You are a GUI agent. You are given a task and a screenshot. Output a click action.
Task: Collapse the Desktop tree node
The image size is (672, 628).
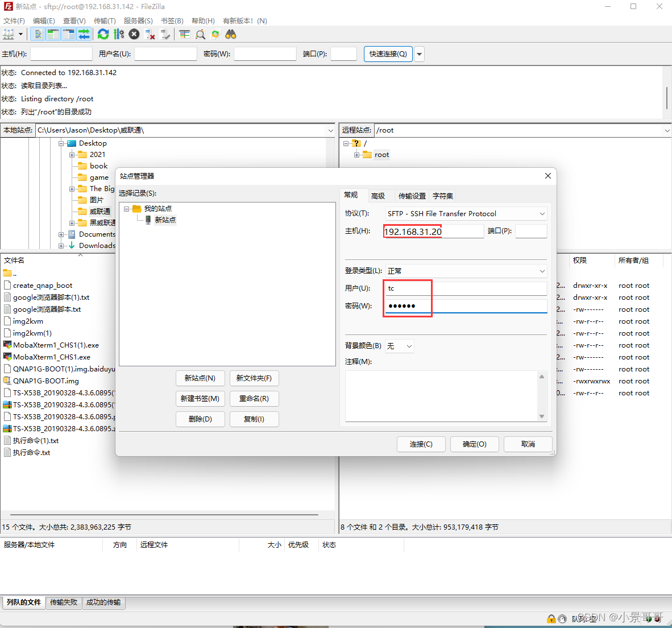tap(61, 143)
